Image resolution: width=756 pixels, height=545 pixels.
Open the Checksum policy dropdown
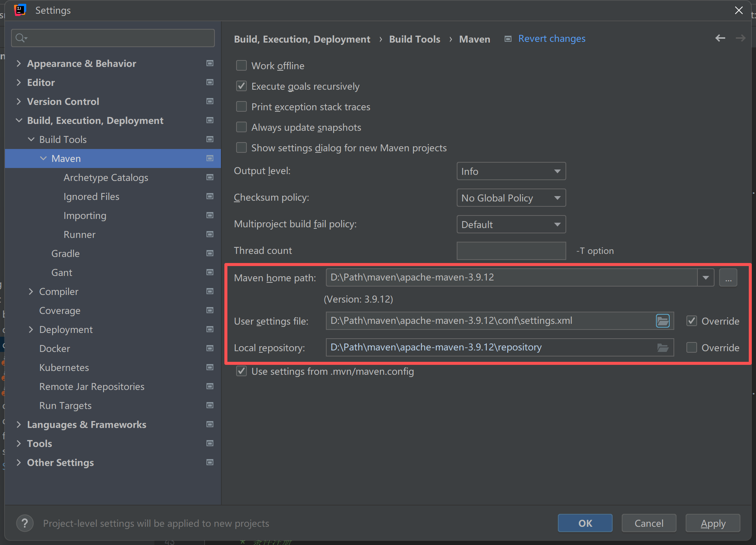pyautogui.click(x=511, y=198)
